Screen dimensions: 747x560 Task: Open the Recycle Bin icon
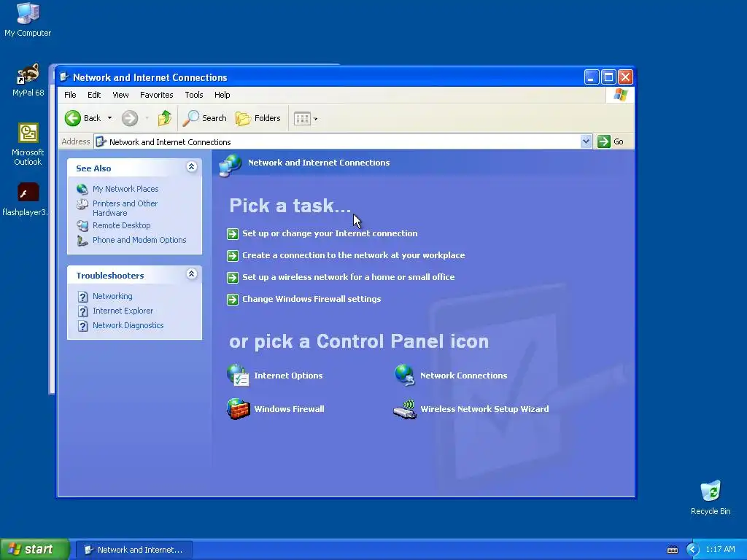coord(711,497)
